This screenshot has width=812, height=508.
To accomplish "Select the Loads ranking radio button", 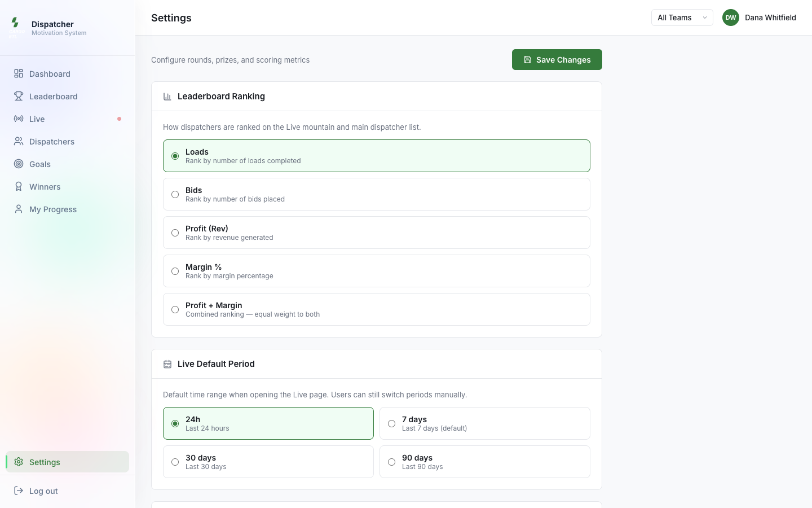I will pos(175,156).
